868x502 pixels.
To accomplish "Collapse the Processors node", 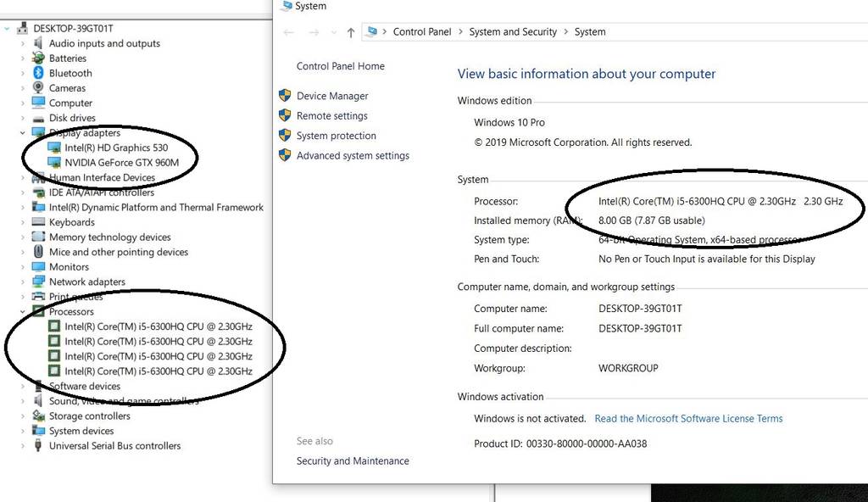I will 23,311.
